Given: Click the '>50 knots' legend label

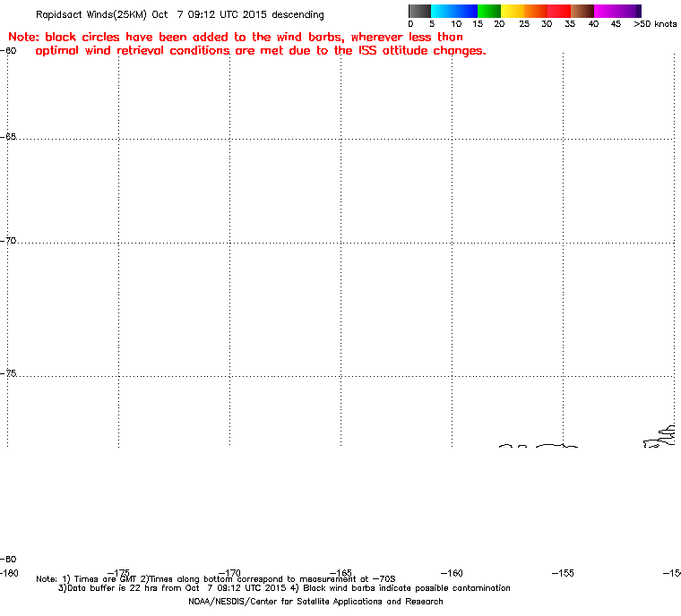Looking at the screenshot, I should (655, 24).
